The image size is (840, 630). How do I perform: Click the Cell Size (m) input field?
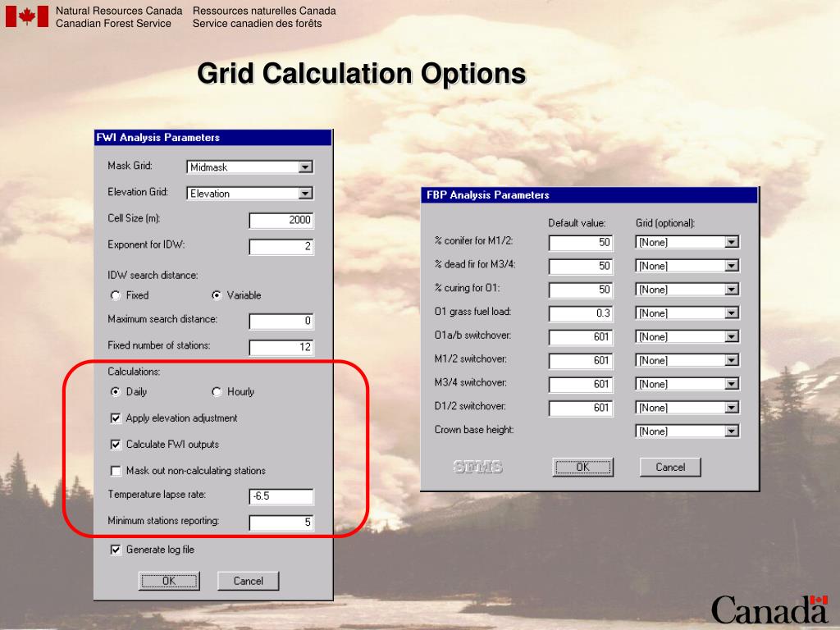click(x=281, y=220)
